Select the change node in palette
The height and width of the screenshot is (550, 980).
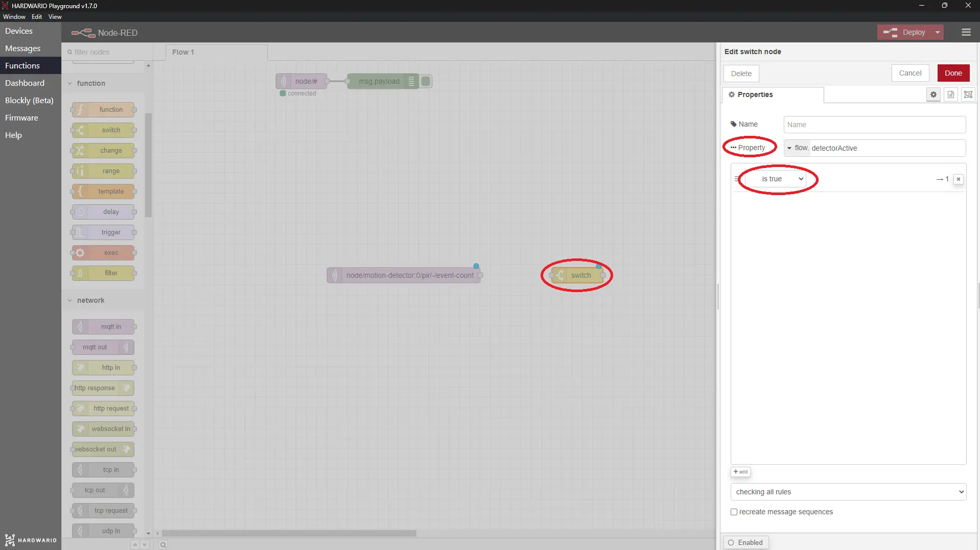pos(104,151)
